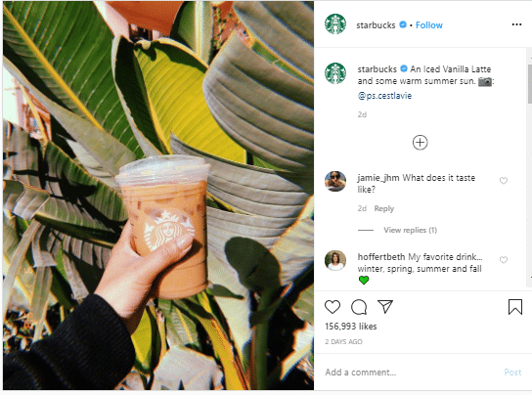
Task: View hoffertbeth's profile picture
Action: pos(335,261)
